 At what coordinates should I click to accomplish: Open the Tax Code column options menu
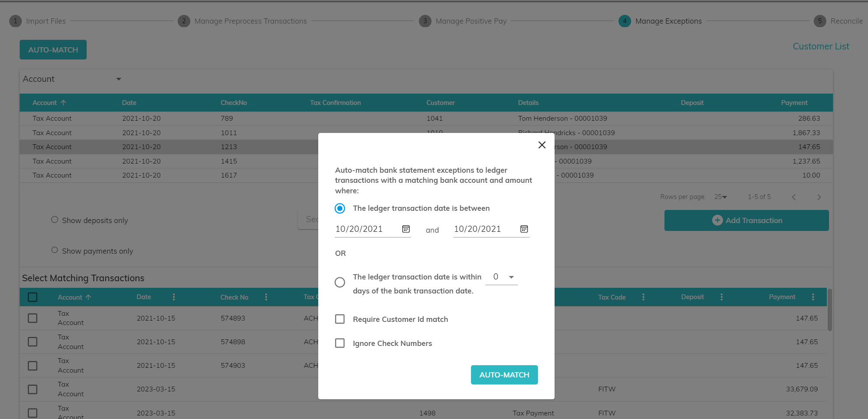coord(643,297)
